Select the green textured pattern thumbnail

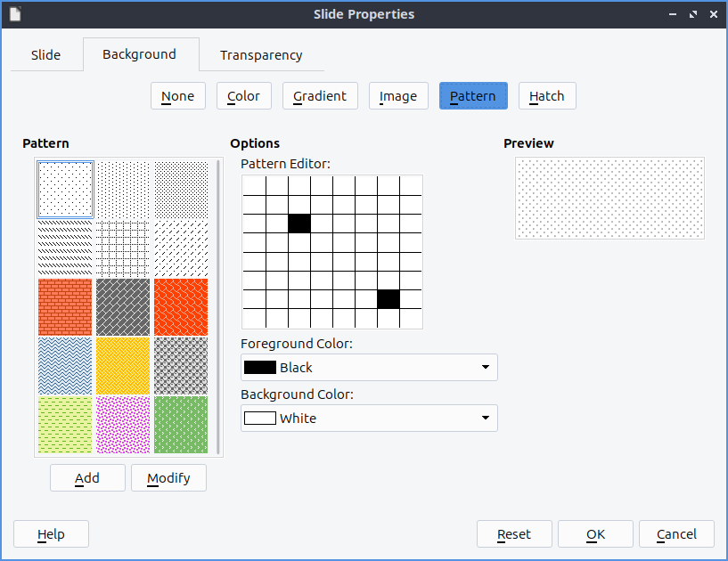[180, 424]
